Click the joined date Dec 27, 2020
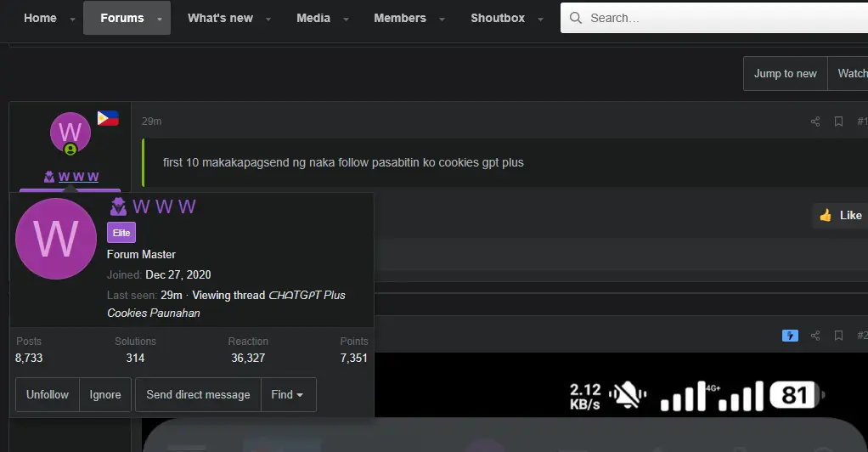The width and height of the screenshot is (868, 452). 178,274
